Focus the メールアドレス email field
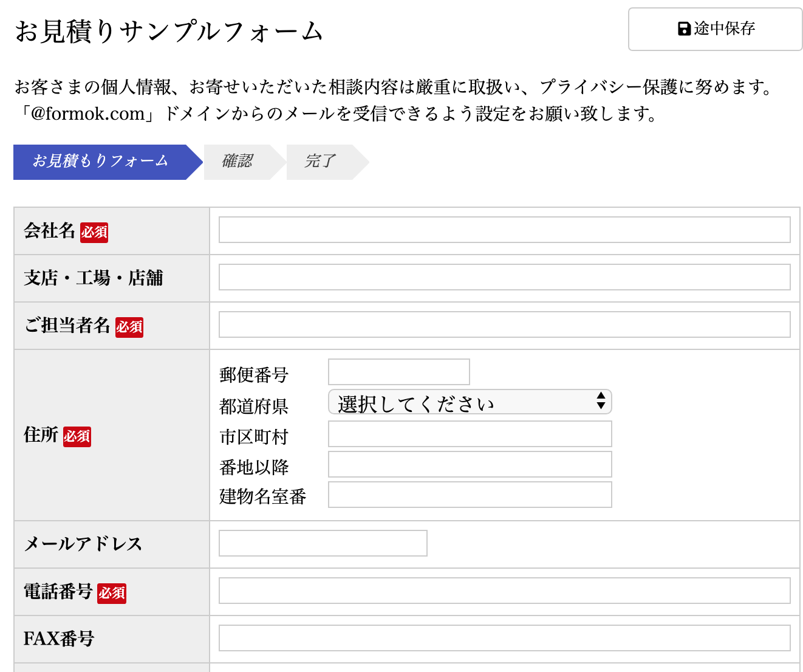 tap(323, 543)
